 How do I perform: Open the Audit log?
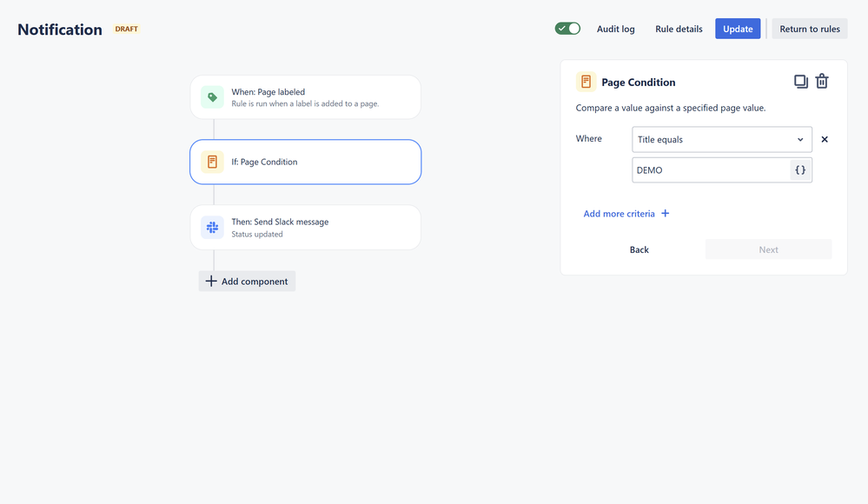click(615, 29)
